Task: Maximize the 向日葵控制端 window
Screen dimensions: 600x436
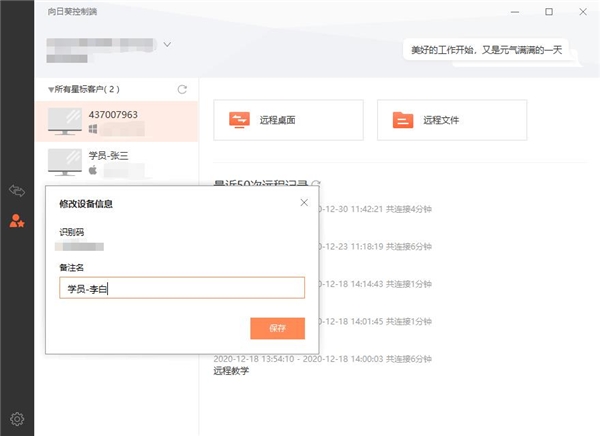Action: [x=549, y=12]
